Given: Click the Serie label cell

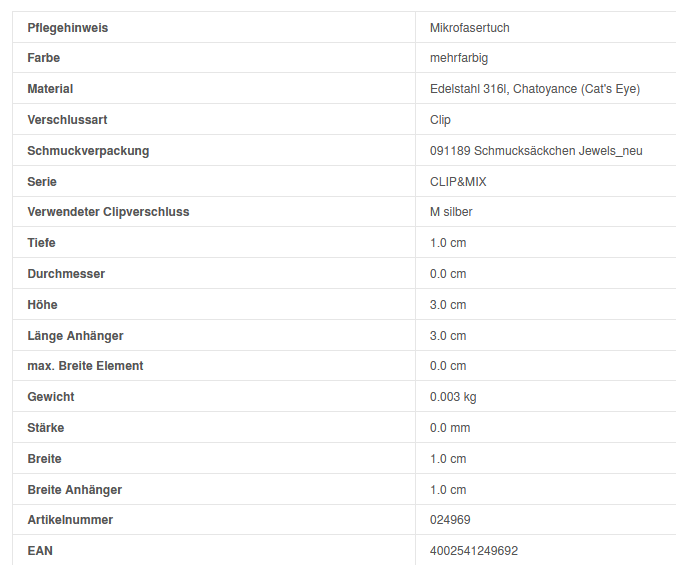Looking at the screenshot, I should 42,182.
